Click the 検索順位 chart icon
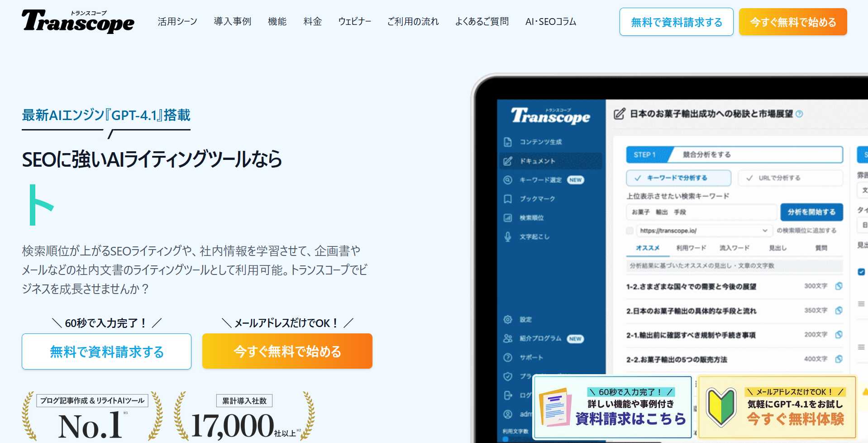Image resolution: width=868 pixels, height=443 pixels. 508,218
